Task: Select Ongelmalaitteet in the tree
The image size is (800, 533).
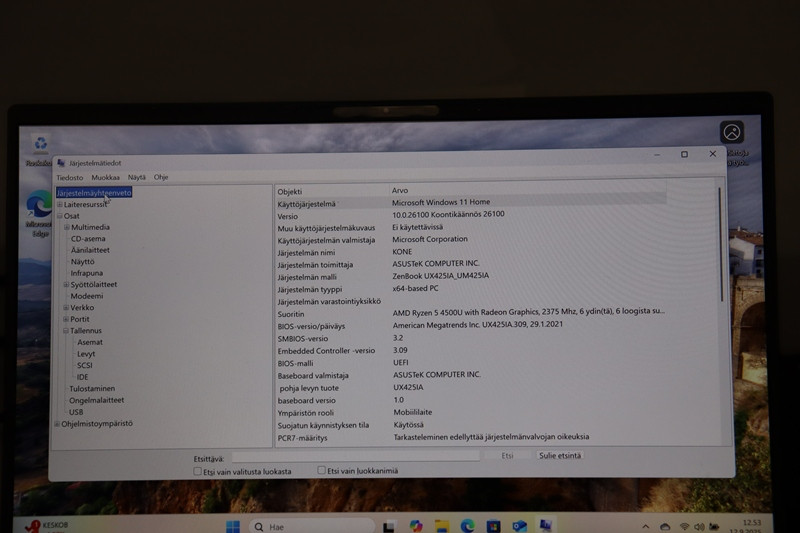Action: (96, 400)
